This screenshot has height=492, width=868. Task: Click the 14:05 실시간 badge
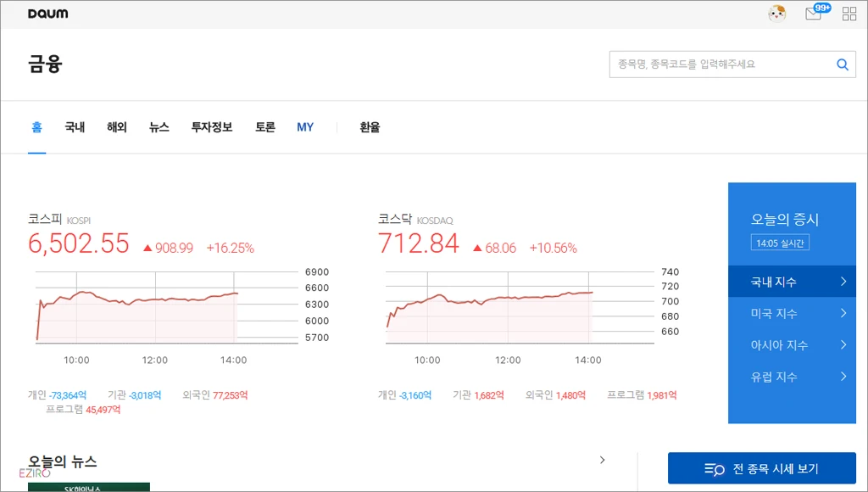(780, 243)
